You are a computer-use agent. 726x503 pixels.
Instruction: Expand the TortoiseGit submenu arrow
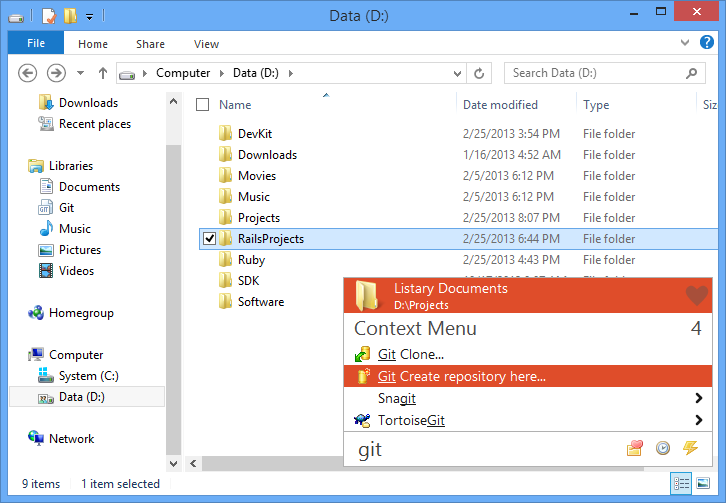[698, 420]
